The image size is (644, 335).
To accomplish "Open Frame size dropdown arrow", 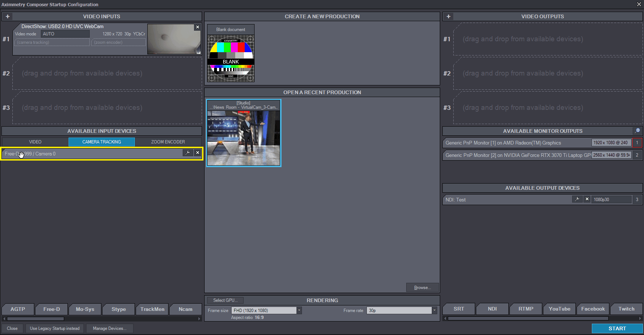I will (299, 311).
